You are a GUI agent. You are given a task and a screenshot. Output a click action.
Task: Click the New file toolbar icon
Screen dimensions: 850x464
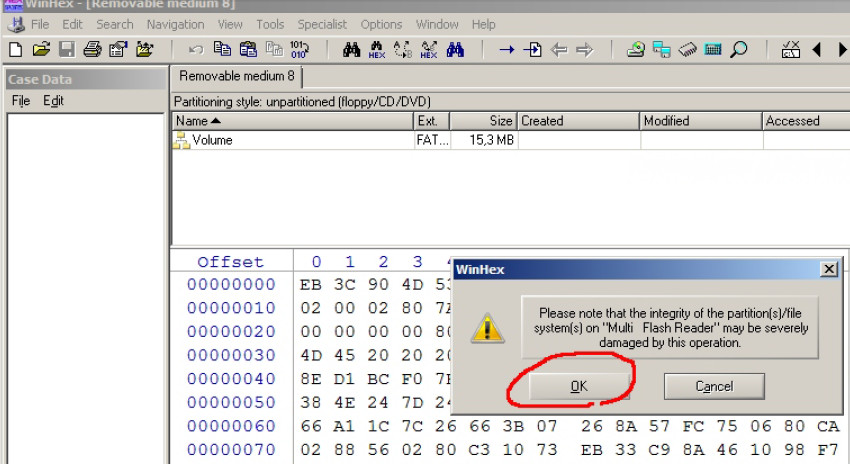16,50
